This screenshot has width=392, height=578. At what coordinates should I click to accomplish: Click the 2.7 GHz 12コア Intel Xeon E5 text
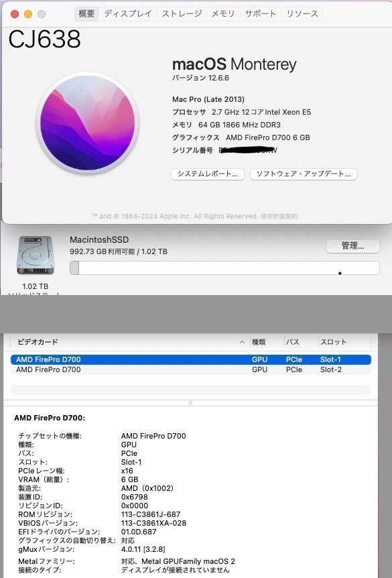click(x=261, y=112)
